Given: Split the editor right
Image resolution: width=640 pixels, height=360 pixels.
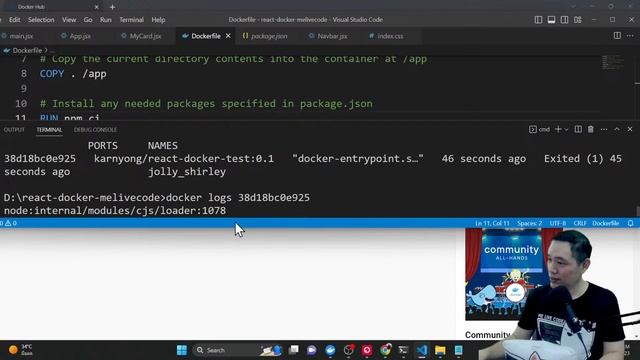Looking at the screenshot, I should [x=617, y=36].
